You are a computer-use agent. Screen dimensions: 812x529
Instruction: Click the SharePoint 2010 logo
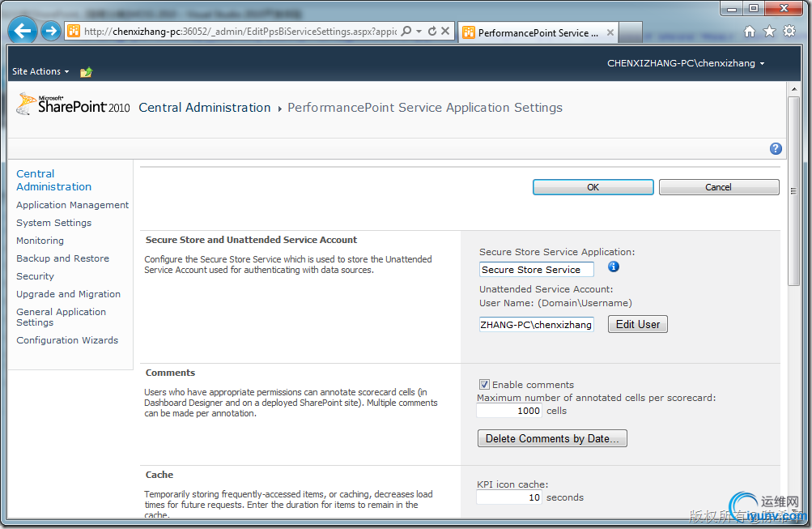click(73, 105)
